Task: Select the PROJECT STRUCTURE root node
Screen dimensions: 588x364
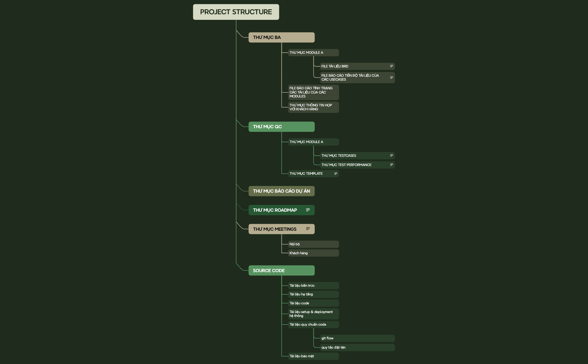Action: [x=236, y=12]
